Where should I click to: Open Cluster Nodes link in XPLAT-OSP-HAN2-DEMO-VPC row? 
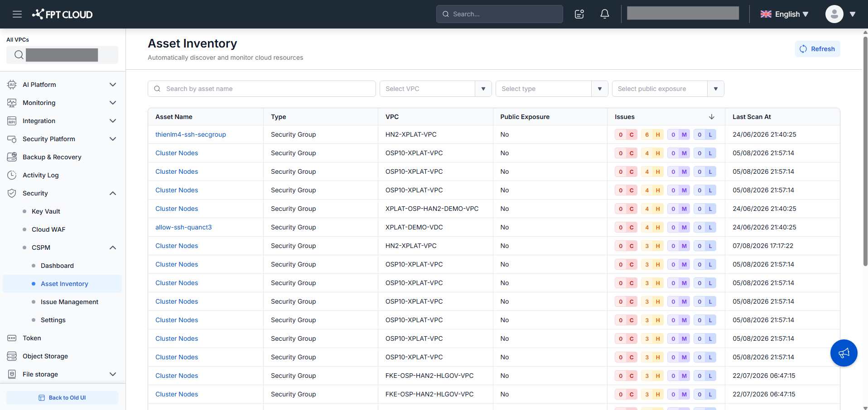pos(177,209)
